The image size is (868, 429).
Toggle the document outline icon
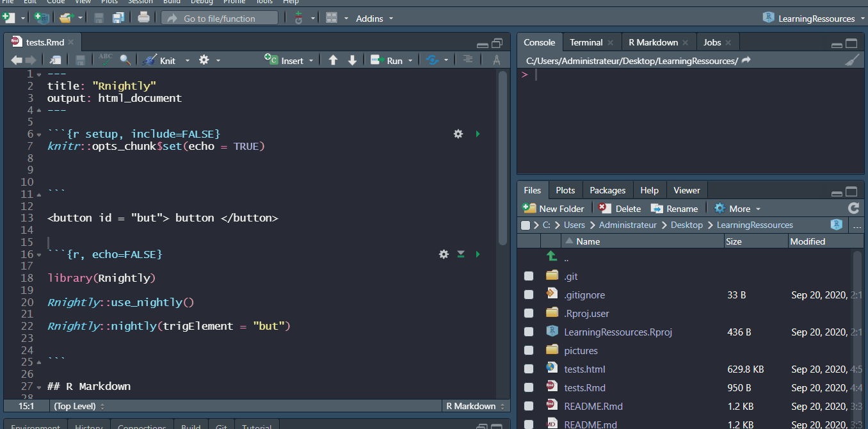pyautogui.click(x=468, y=60)
